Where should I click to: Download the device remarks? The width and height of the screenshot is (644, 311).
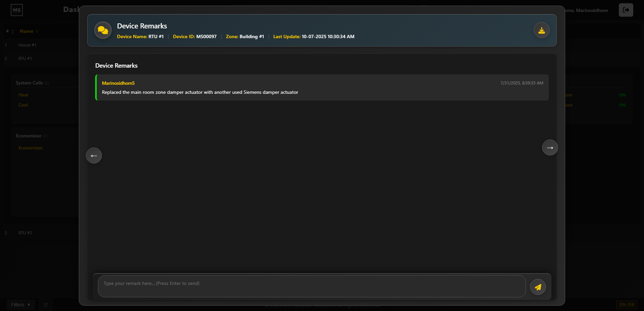coord(541,30)
